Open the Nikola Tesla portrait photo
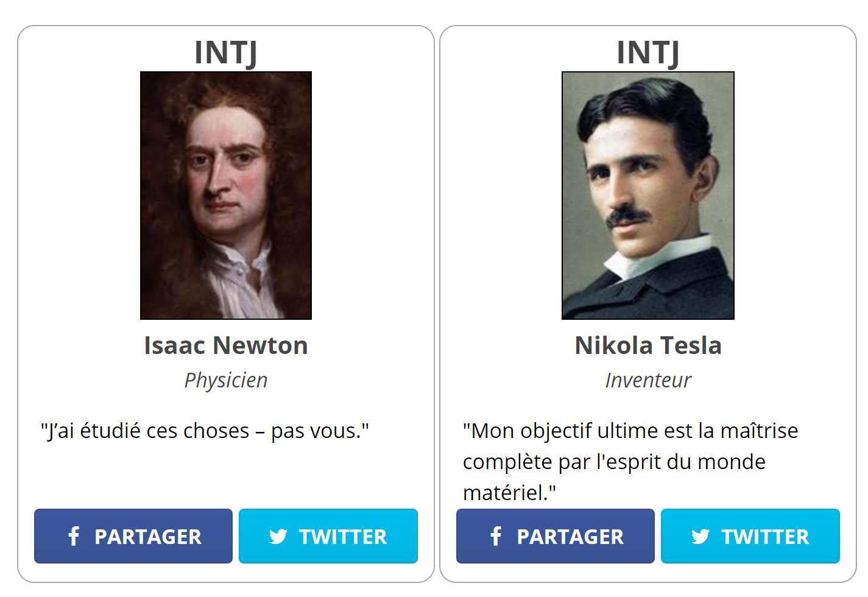This screenshot has height=597, width=868. point(648,196)
